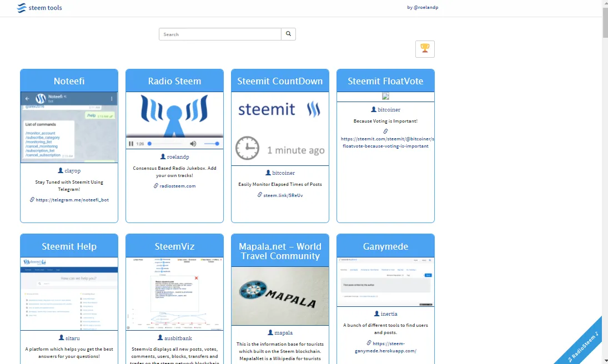The height and width of the screenshot is (364, 608).
Task: Click "Easily Monitor Elapsed Times of Posts" text
Action: [280, 184]
